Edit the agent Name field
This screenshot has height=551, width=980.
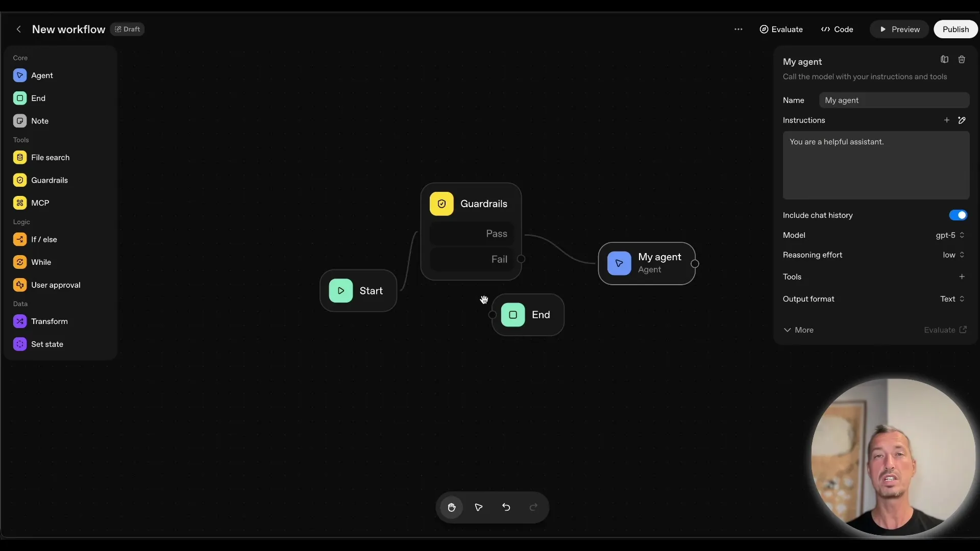pos(895,100)
